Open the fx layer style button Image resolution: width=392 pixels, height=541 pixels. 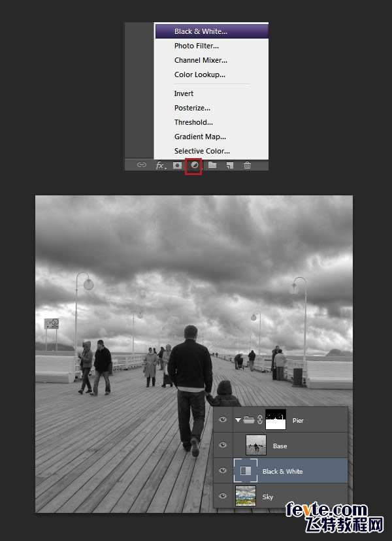click(x=161, y=165)
